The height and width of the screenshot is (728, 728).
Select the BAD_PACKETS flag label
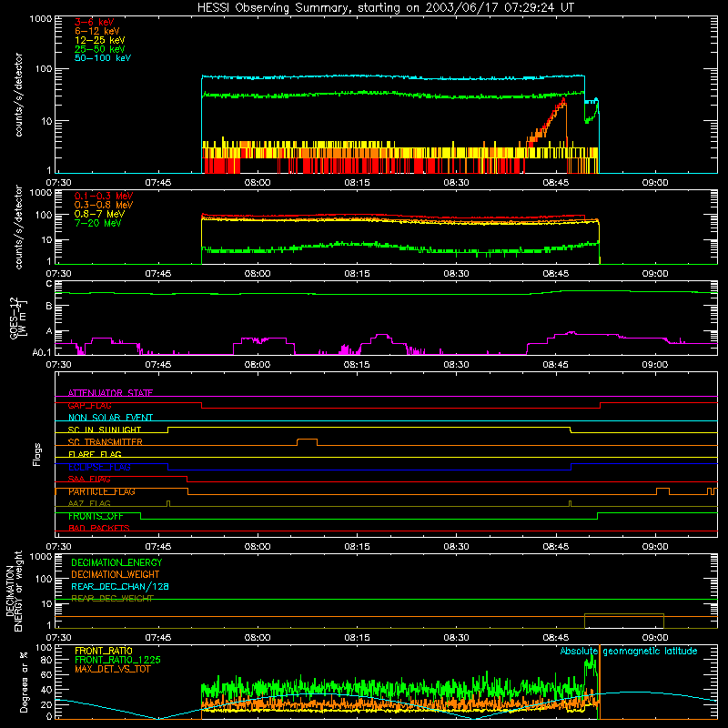(x=99, y=528)
